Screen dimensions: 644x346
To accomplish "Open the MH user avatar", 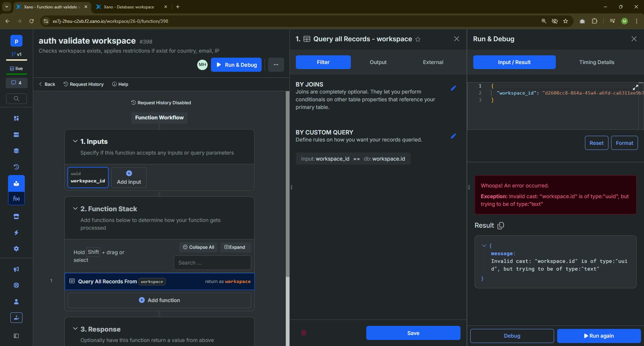I will 203,65.
